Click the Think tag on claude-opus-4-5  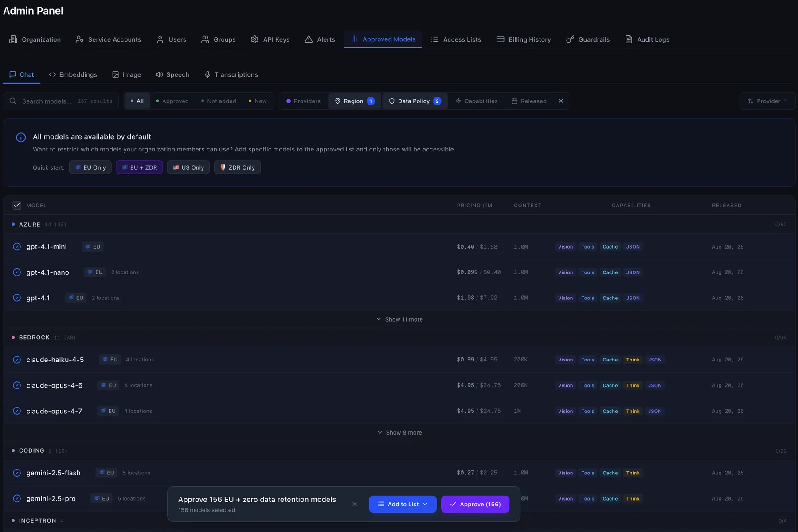pyautogui.click(x=633, y=385)
